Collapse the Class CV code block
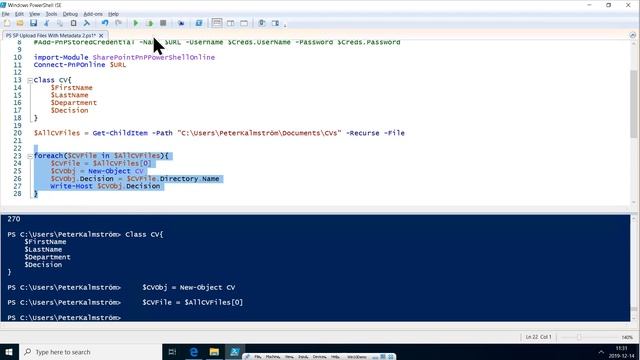The height and width of the screenshot is (360, 640). tap(30, 80)
